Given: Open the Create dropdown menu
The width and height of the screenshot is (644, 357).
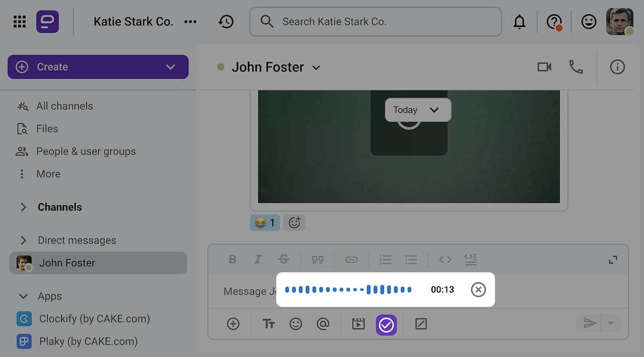Looking at the screenshot, I should coord(171,67).
